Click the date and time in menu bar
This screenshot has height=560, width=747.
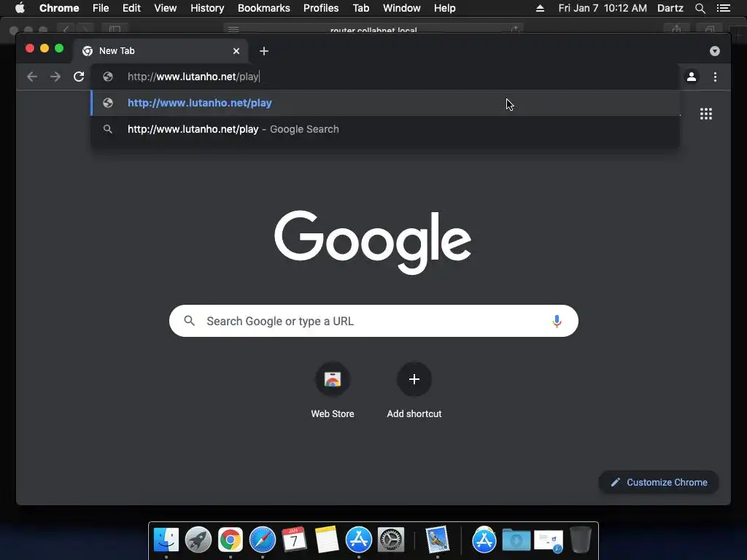coord(603,8)
